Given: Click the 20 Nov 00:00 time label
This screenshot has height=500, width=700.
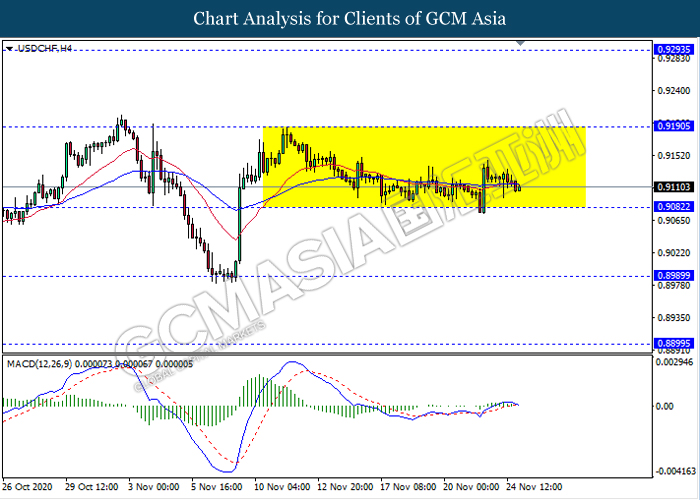Looking at the screenshot, I should click(471, 487).
